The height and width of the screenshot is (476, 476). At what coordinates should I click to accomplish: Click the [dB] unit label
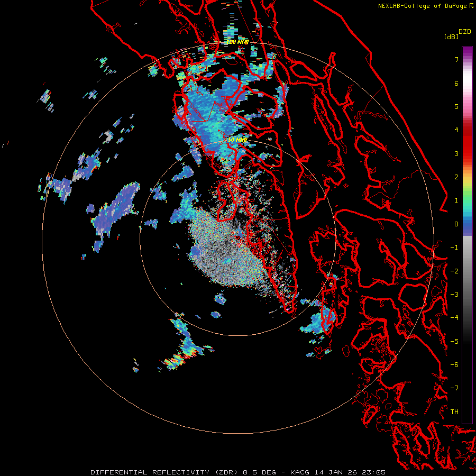(451, 36)
